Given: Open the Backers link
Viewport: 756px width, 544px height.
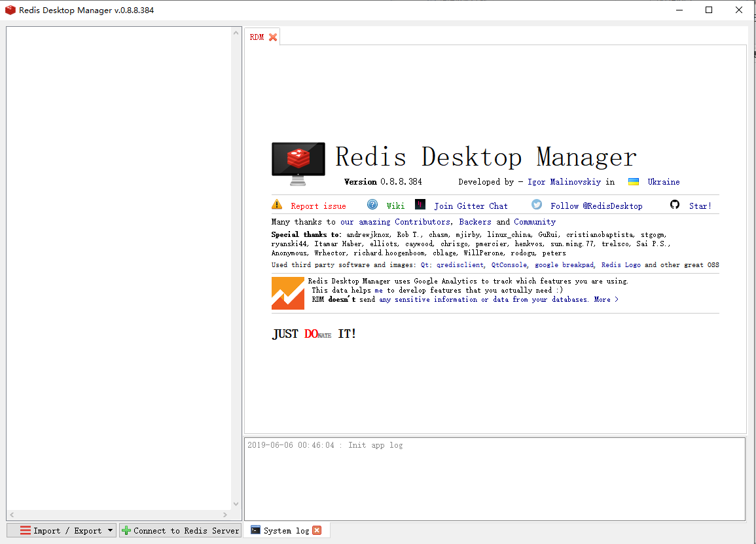Looking at the screenshot, I should [475, 222].
